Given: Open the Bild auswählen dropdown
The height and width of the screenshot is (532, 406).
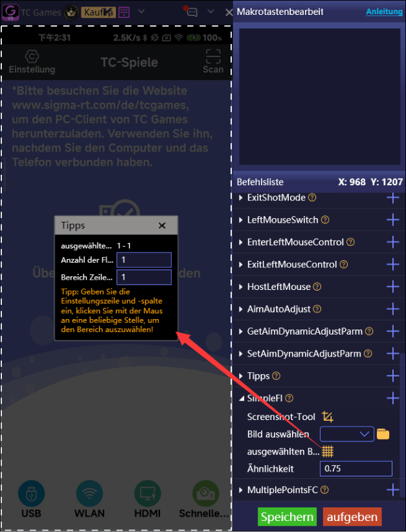Looking at the screenshot, I should (346, 434).
